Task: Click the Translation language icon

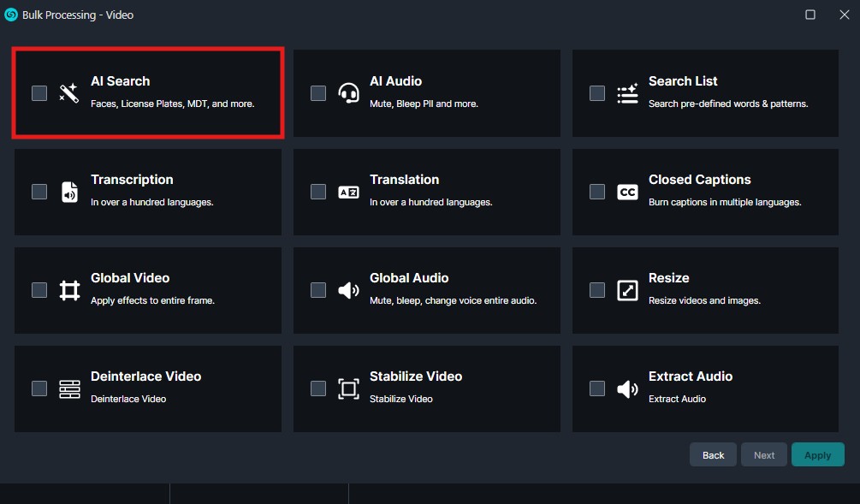Action: pyautogui.click(x=348, y=192)
